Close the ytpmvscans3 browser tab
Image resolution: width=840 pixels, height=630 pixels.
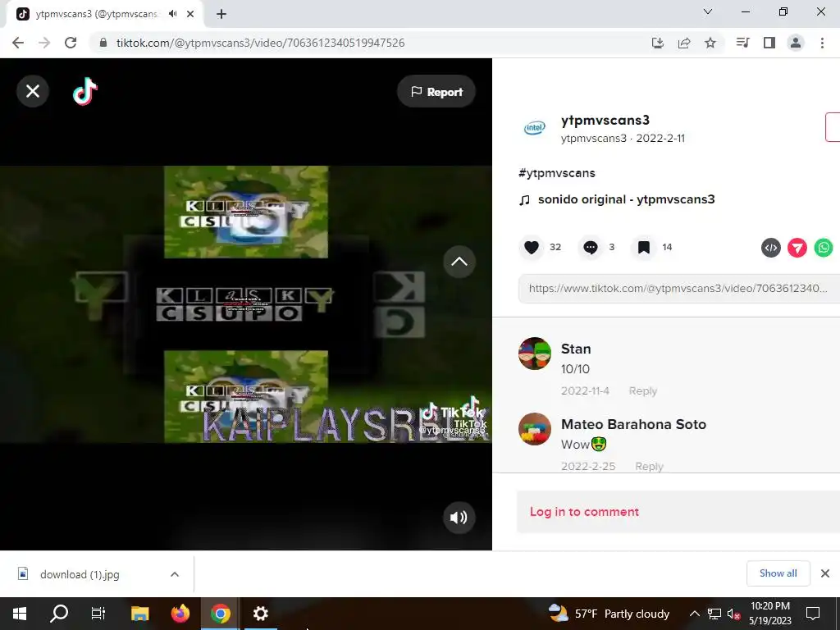pyautogui.click(x=190, y=14)
